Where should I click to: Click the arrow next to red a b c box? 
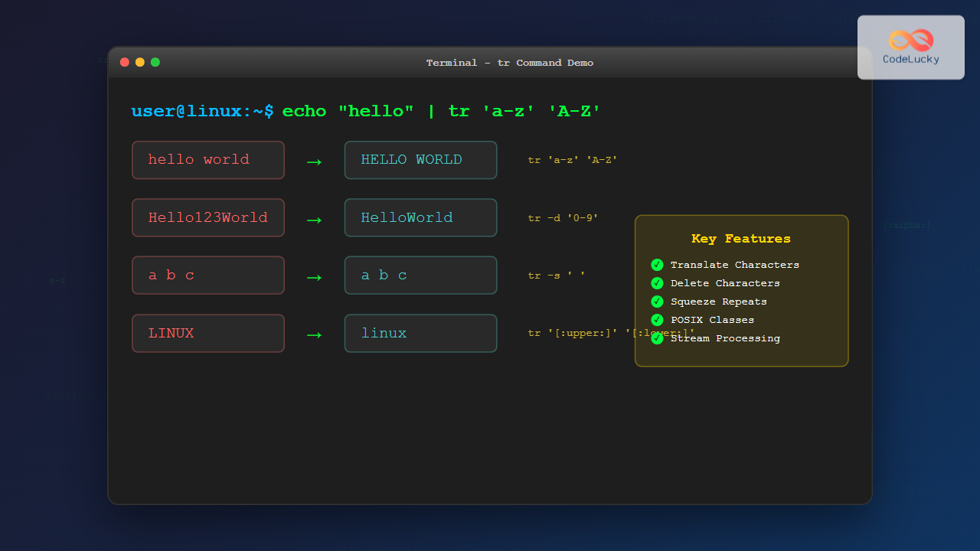pyautogui.click(x=314, y=277)
